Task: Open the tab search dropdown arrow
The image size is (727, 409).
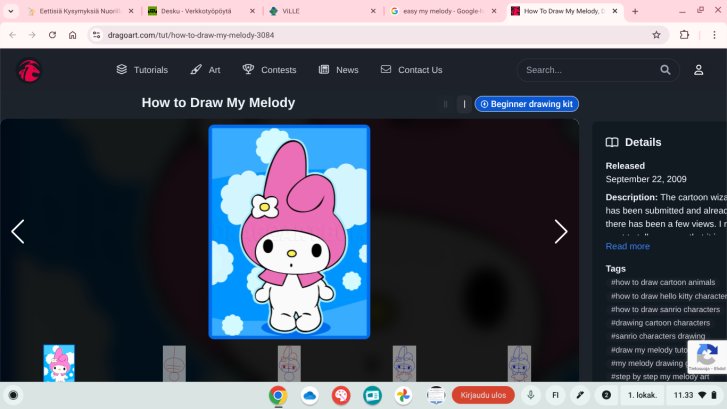Action: tap(12, 11)
